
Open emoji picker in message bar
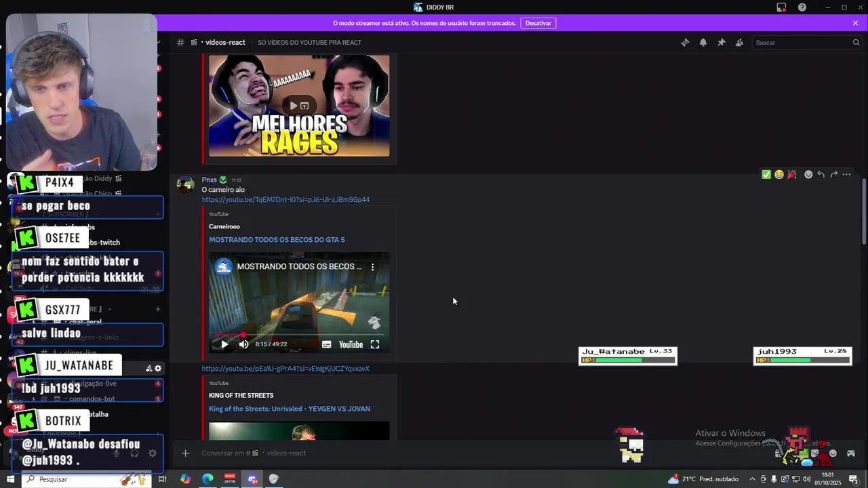[x=833, y=453]
